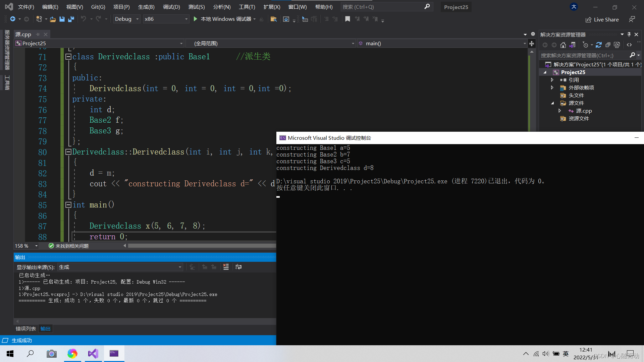
Task: Open the 服务器资源管理器 side tab
Action: point(7,50)
